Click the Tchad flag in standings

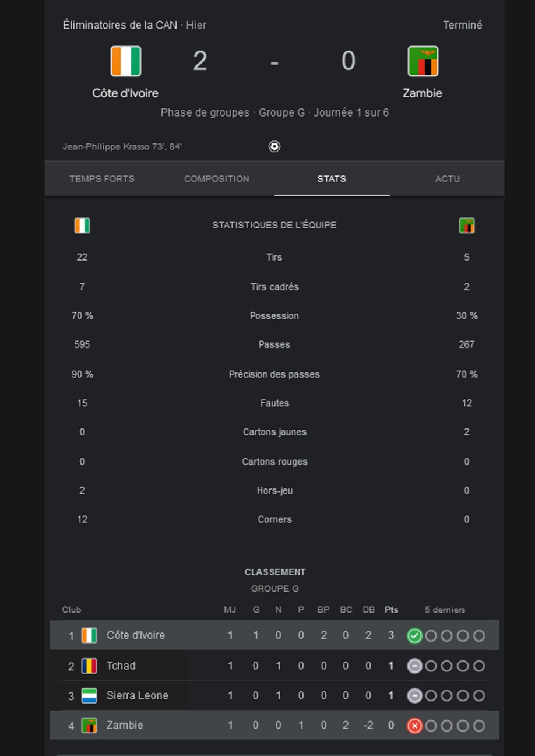click(89, 666)
